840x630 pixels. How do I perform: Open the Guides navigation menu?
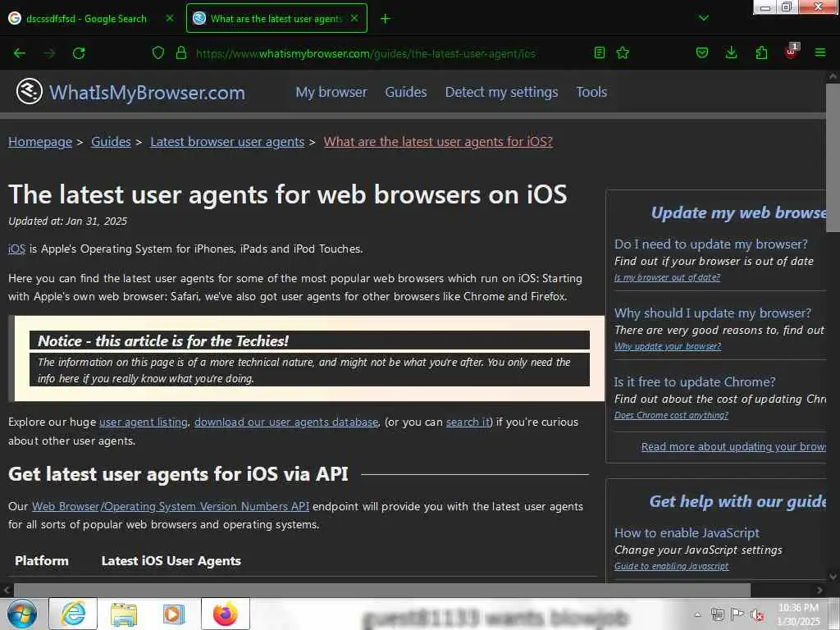[x=406, y=92]
